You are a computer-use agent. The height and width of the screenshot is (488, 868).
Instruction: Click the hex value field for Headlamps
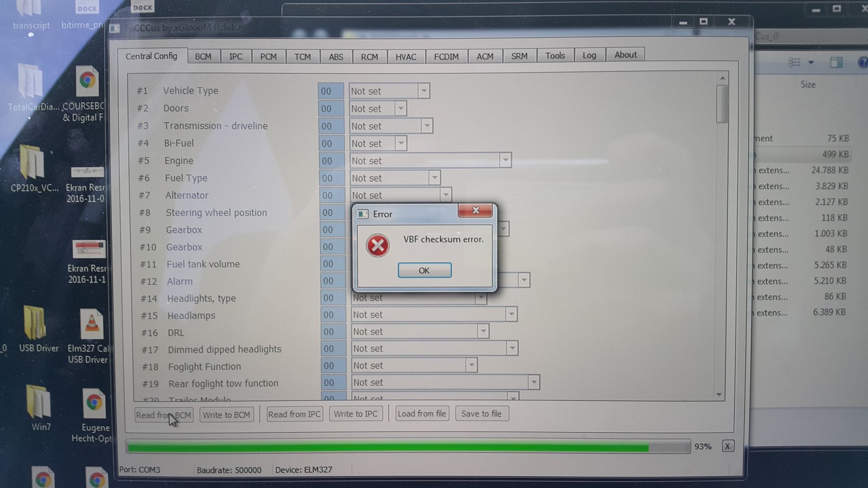(x=333, y=314)
